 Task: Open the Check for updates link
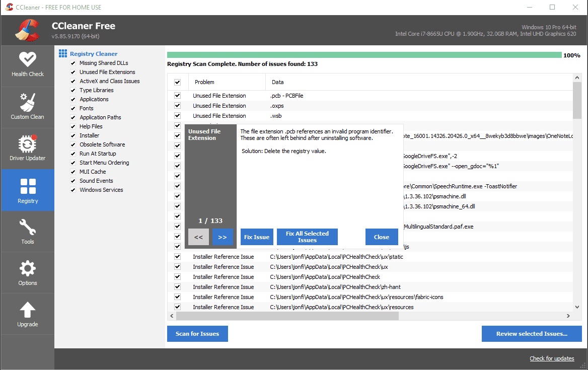click(x=552, y=358)
